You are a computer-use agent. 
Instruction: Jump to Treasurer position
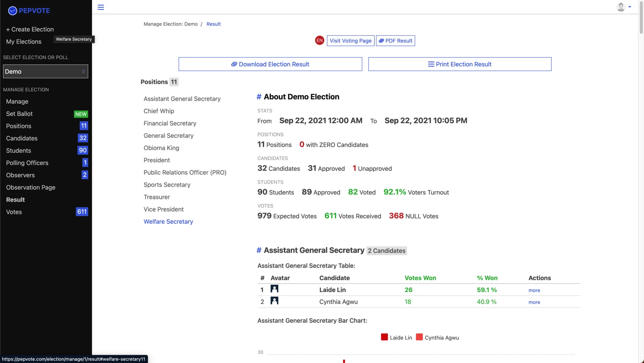tap(157, 197)
